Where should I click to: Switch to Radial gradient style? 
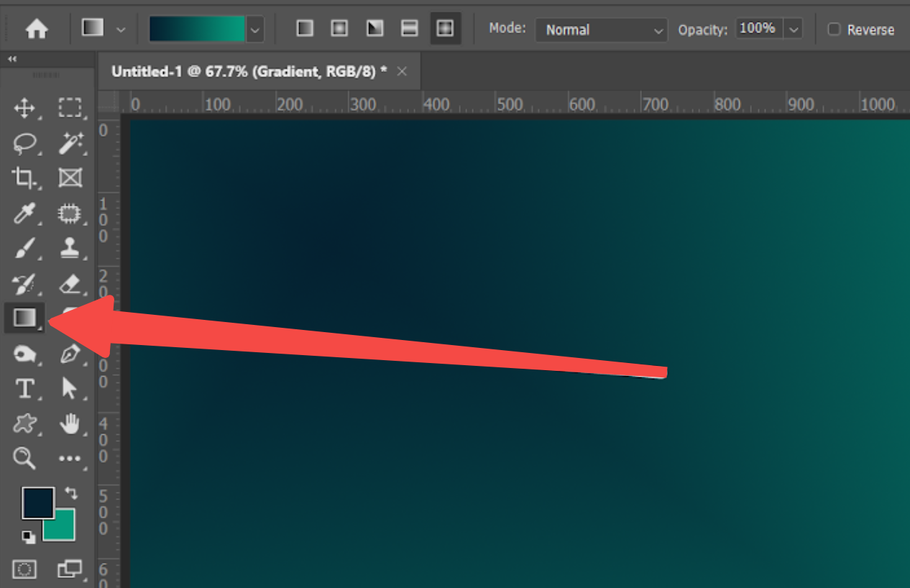click(339, 27)
